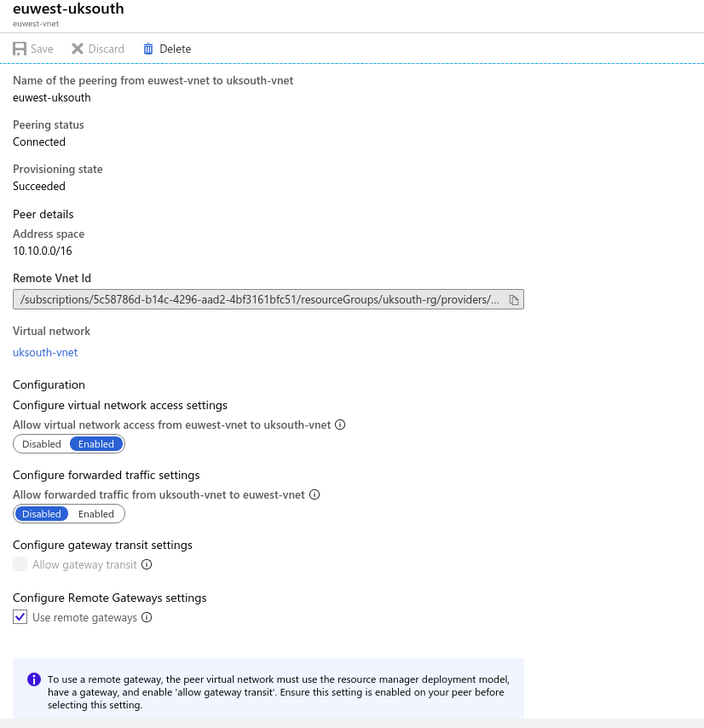Open info tooltip for virtual network access

[340, 425]
